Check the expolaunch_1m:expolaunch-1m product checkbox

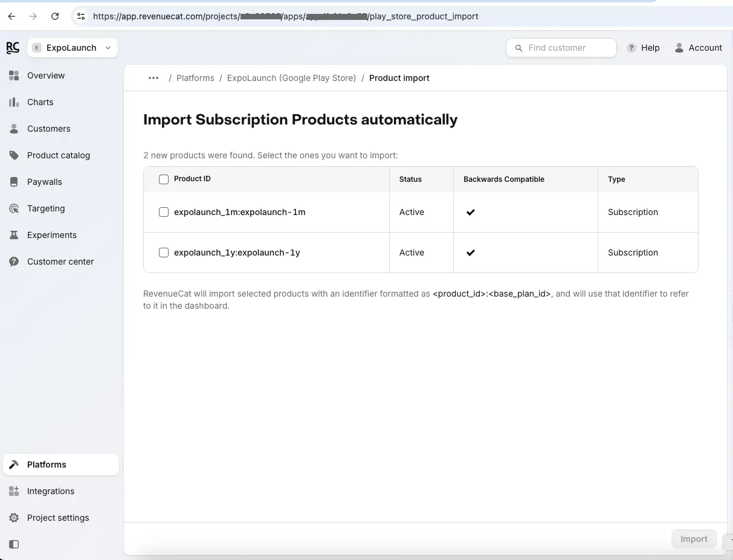(163, 212)
